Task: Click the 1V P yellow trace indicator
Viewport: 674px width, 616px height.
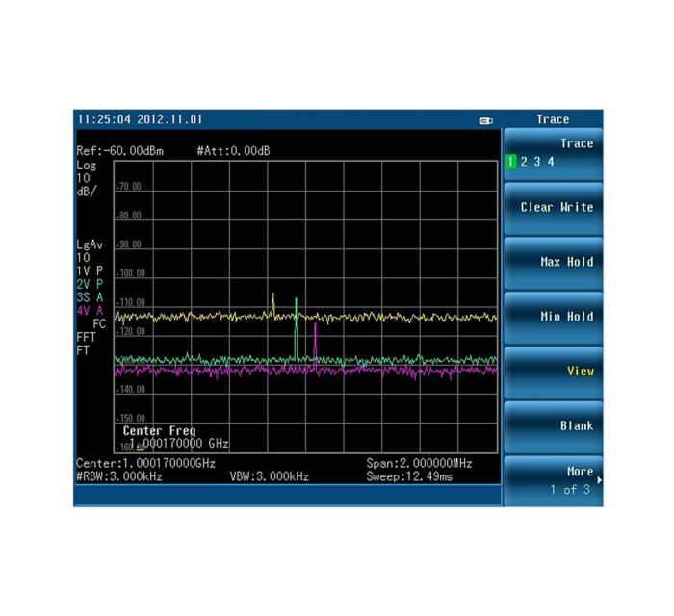Action: pyautogui.click(x=90, y=271)
